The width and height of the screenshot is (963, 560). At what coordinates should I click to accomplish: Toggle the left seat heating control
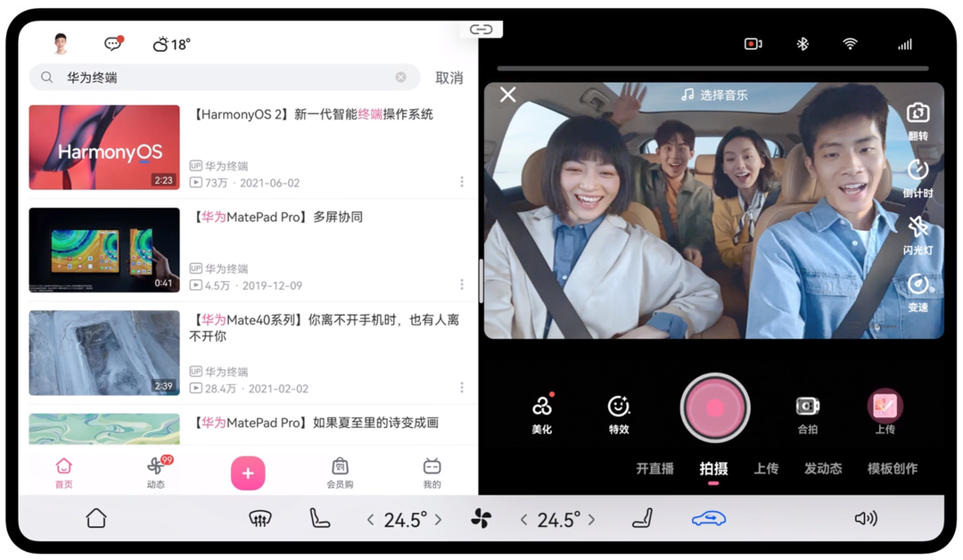(319, 519)
